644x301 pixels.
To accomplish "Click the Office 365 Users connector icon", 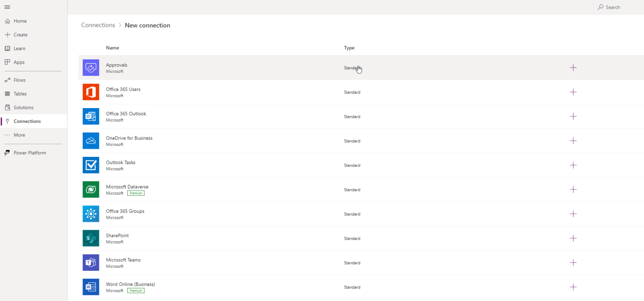I will click(x=91, y=92).
